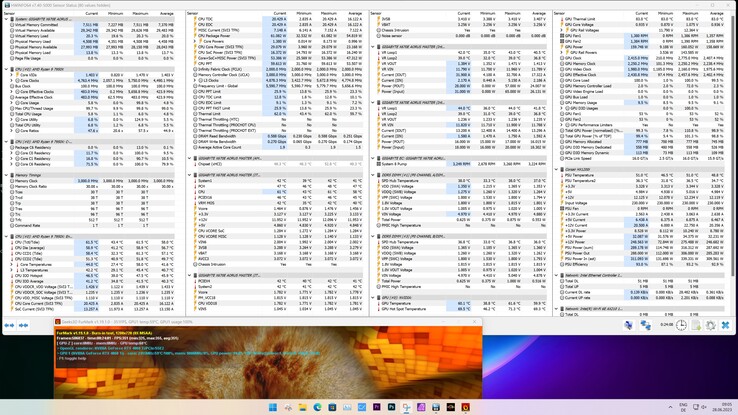
Task: Open the ENG DE language switcher
Action: [683, 407]
